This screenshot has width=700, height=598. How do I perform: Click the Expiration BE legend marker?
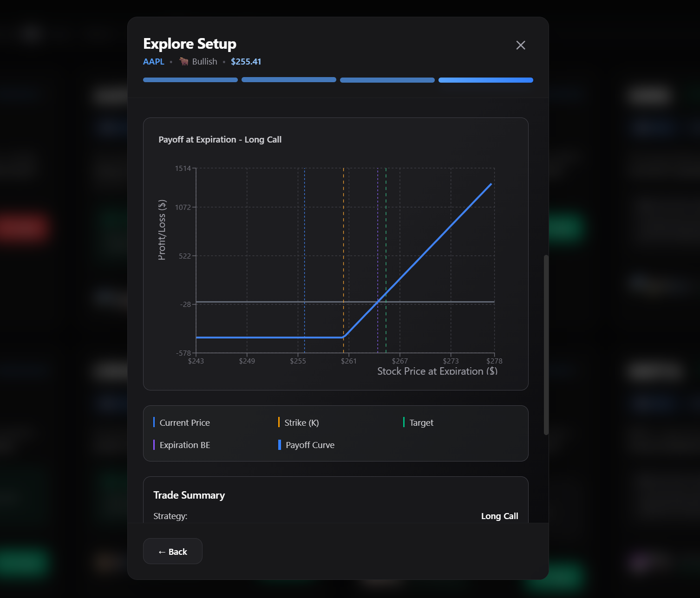155,444
